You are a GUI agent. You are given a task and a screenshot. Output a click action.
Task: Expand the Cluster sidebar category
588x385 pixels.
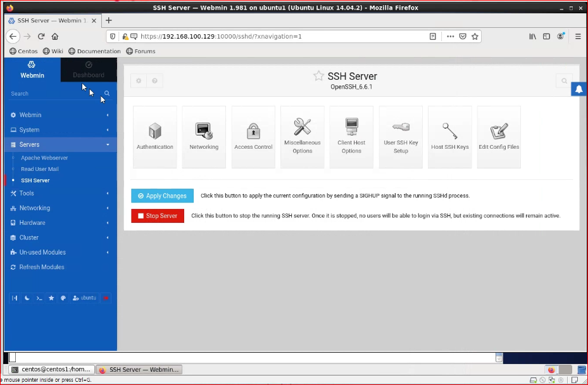(x=61, y=237)
